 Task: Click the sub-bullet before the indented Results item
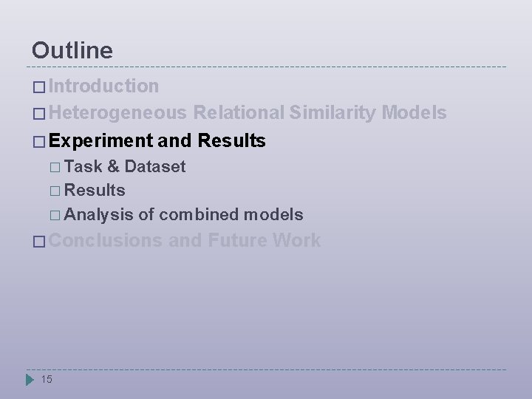pyautogui.click(x=57, y=191)
